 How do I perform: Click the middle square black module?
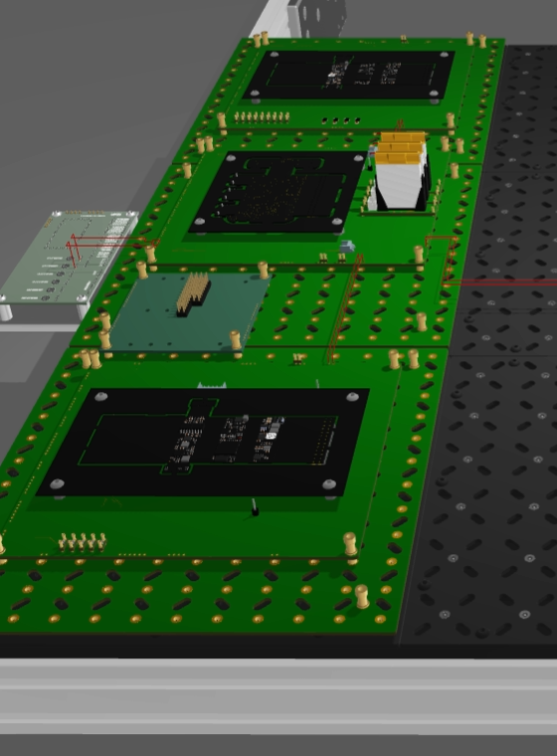click(x=278, y=193)
